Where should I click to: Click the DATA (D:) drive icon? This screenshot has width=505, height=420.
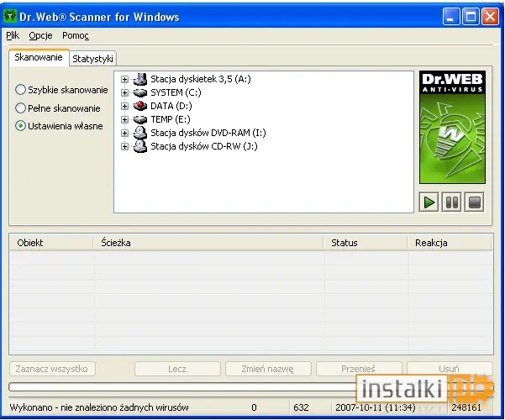140,106
